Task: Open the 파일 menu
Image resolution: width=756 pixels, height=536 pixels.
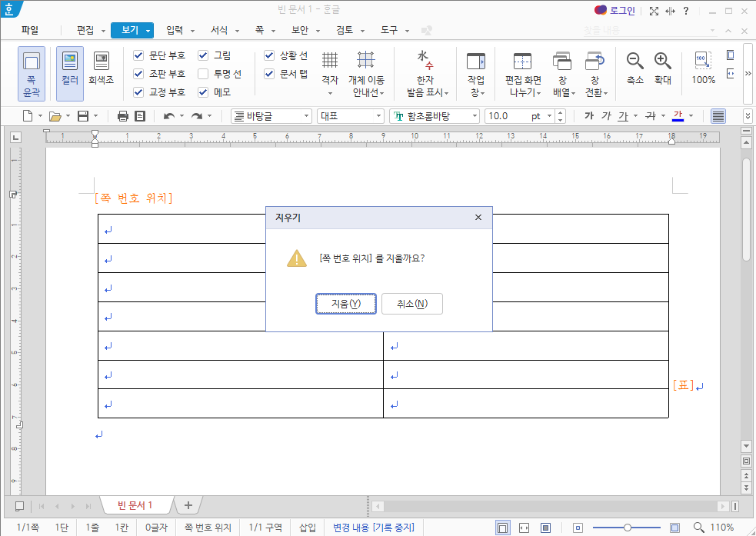Action: pos(30,30)
